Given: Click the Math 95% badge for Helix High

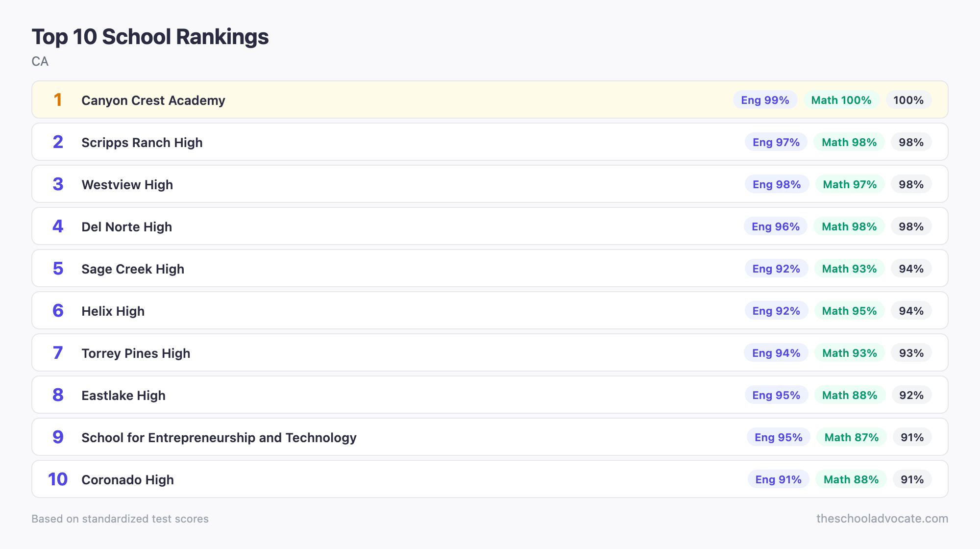Looking at the screenshot, I should click(849, 310).
